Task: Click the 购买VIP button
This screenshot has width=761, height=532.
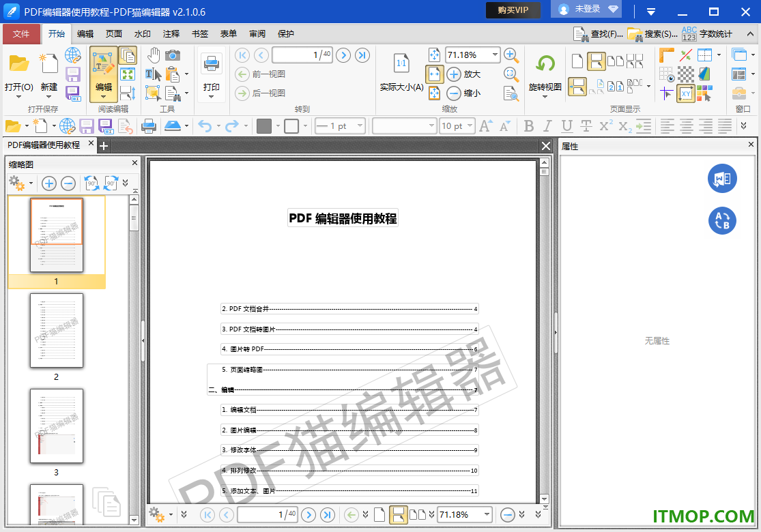Action: tap(513, 10)
